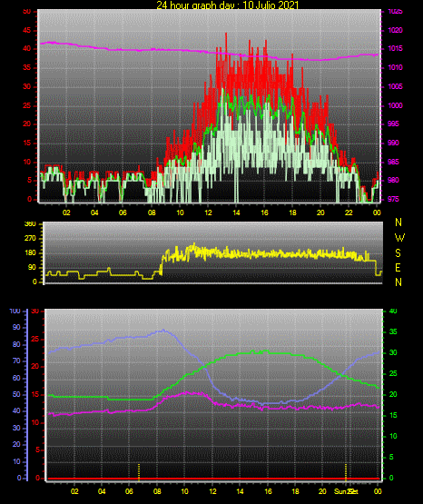Click the 14 hour label under wind speed graph

click(x=236, y=212)
